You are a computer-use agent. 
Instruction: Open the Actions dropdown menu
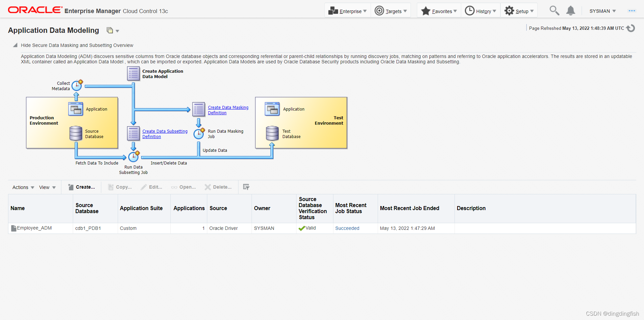click(23, 187)
